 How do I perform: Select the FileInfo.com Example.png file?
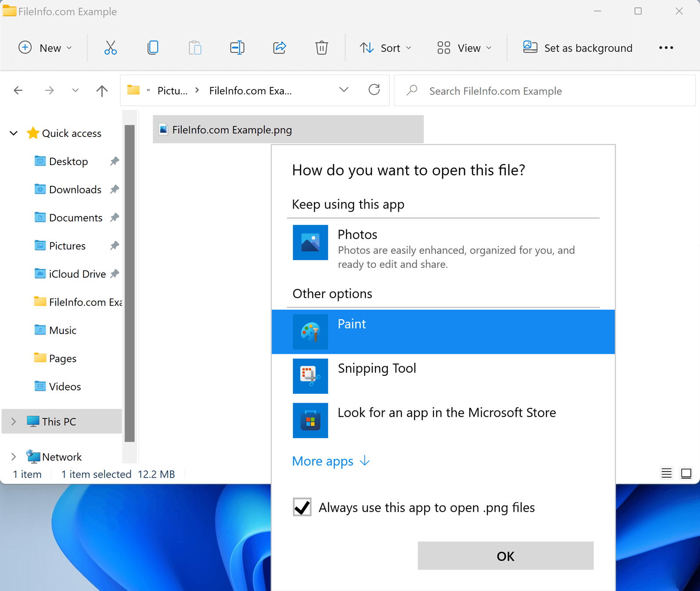click(x=288, y=129)
